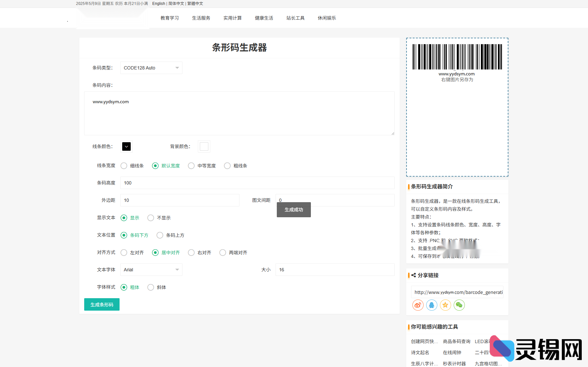Open the 文本字体 Arial dropdown
The image size is (588, 367).
pos(151,270)
